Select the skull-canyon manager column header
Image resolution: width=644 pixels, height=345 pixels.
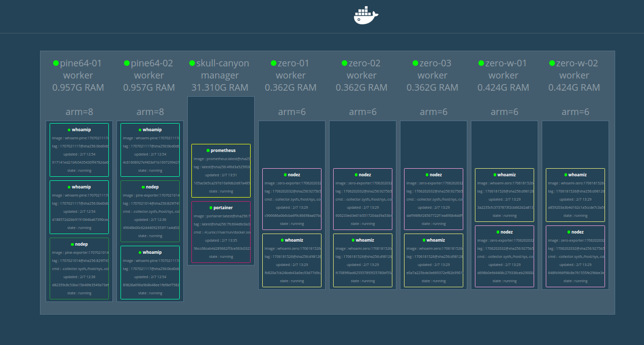pyautogui.click(x=220, y=69)
